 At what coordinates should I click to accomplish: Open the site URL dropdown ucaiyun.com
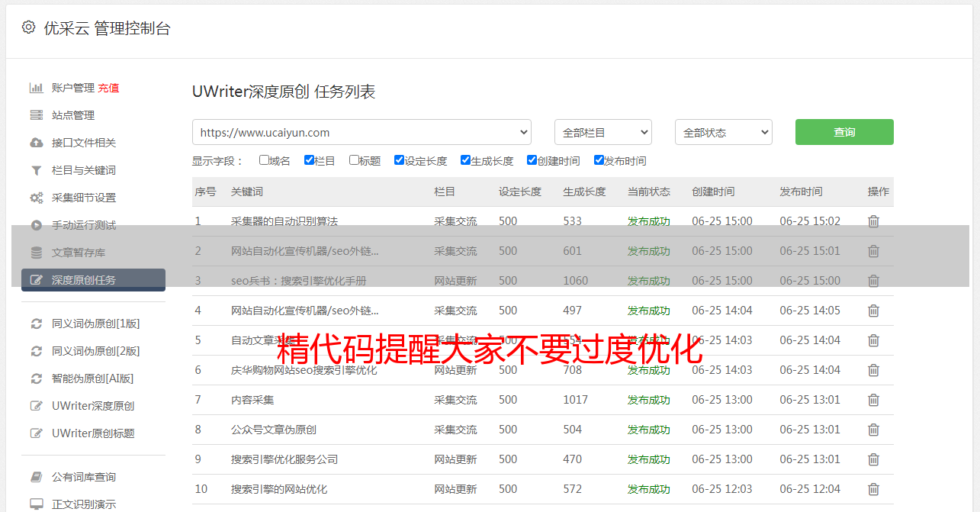pos(361,132)
